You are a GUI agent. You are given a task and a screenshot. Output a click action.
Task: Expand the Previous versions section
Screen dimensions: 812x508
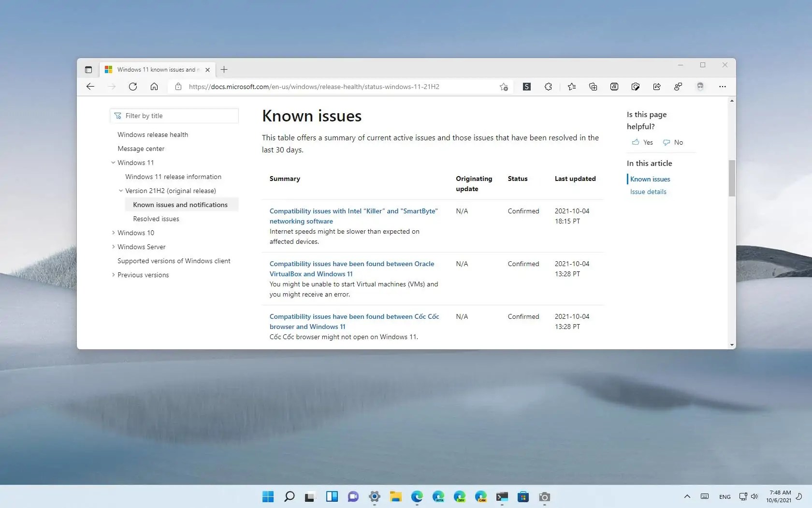113,275
